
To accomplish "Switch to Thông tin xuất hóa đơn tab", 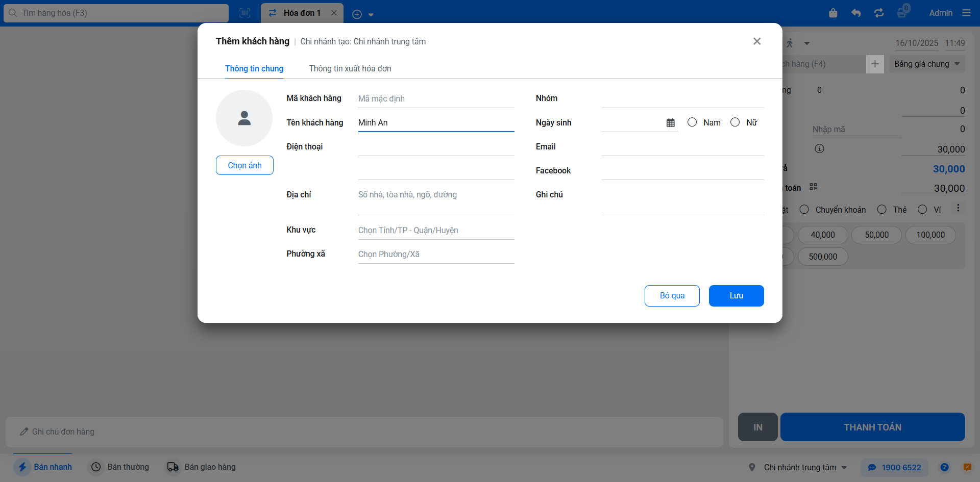I will (x=350, y=69).
